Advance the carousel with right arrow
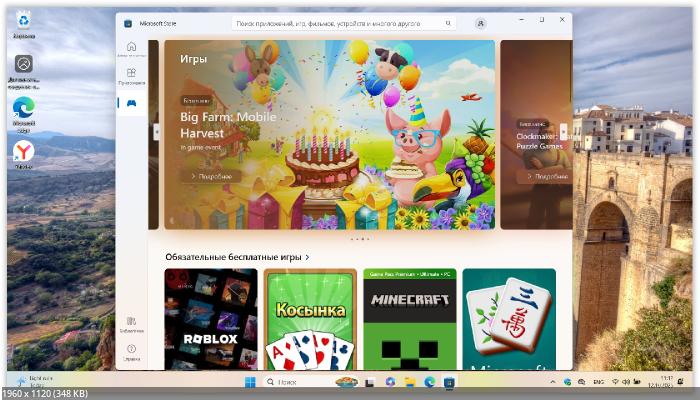 (x=563, y=131)
